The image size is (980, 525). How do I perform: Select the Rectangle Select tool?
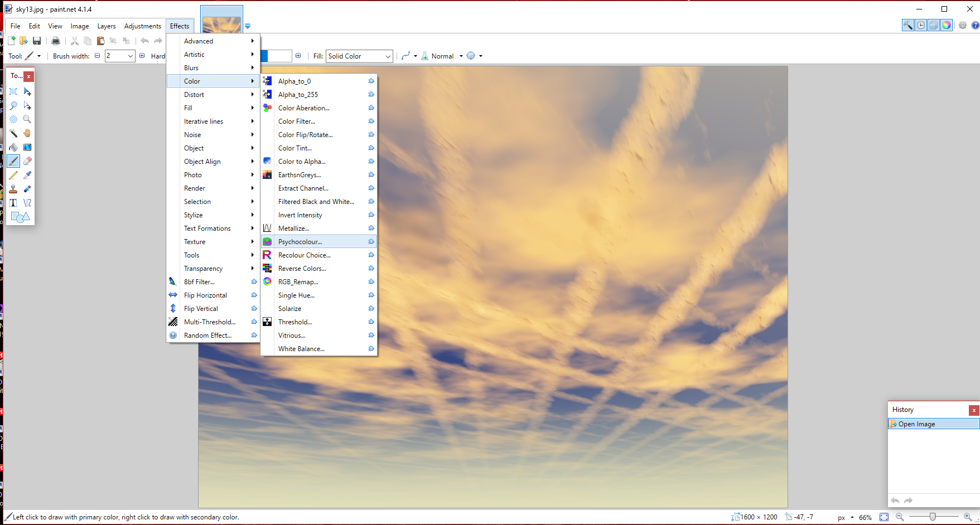13,91
